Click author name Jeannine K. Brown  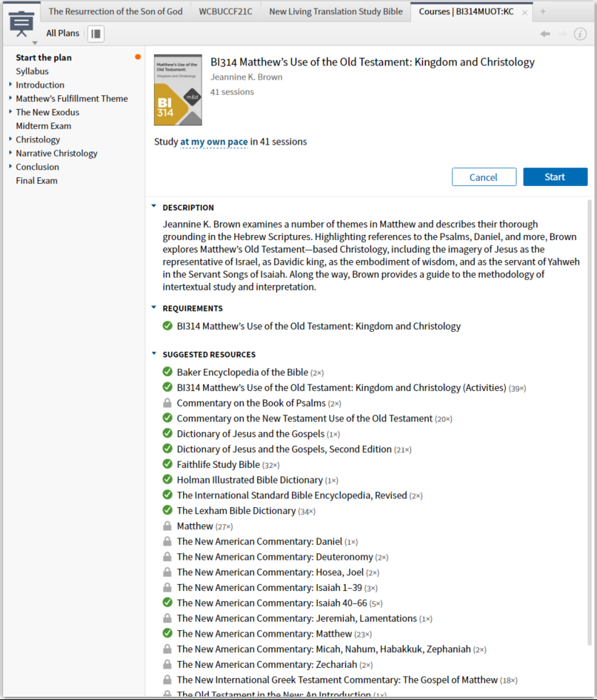246,77
